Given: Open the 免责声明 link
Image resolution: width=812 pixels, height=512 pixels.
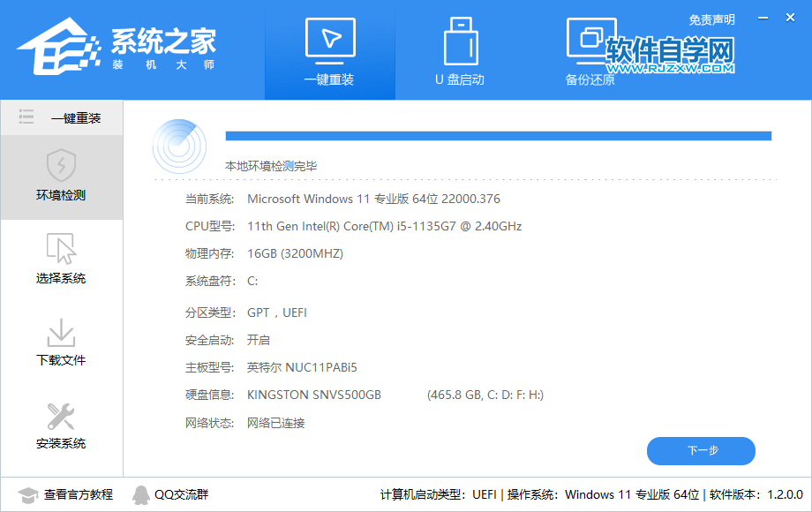Looking at the screenshot, I should tap(711, 19).
